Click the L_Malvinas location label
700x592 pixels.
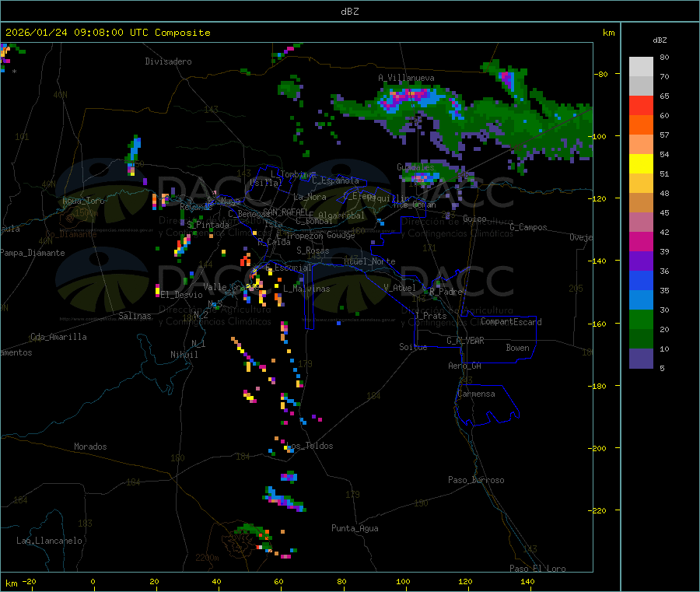click(x=306, y=289)
